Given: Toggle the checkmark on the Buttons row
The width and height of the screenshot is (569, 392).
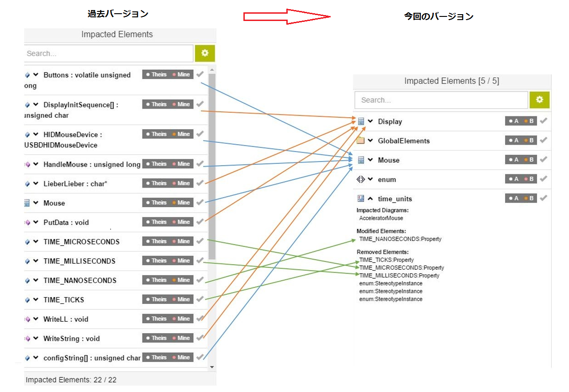Looking at the screenshot, I should pyautogui.click(x=200, y=74).
